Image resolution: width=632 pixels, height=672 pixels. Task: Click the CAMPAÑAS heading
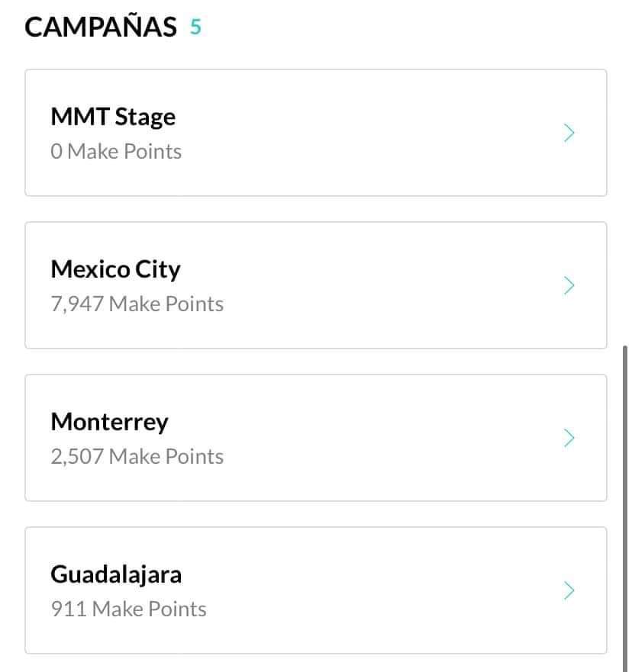coord(101,26)
